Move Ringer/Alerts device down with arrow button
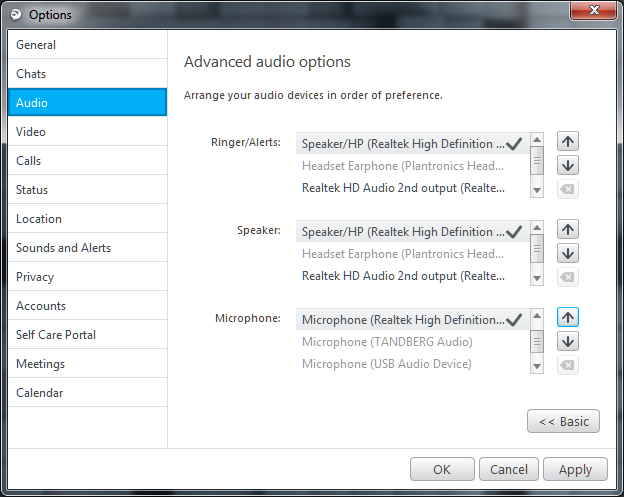624x497 pixels. [x=567, y=165]
